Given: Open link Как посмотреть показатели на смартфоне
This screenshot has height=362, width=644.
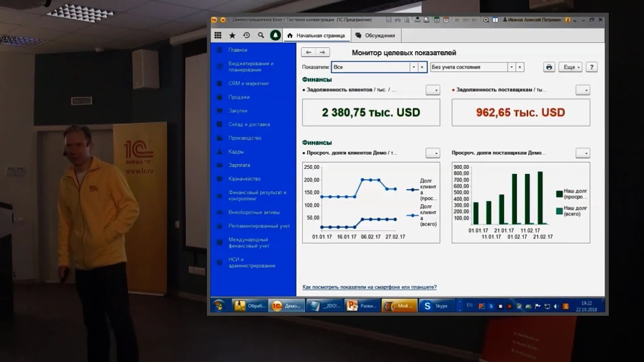Looking at the screenshot, I should pyautogui.click(x=369, y=287).
